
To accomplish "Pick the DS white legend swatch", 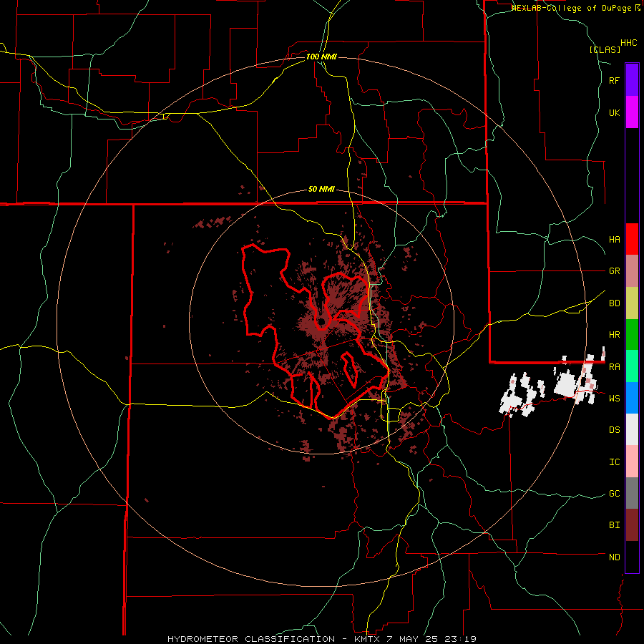I will pos(632,429).
